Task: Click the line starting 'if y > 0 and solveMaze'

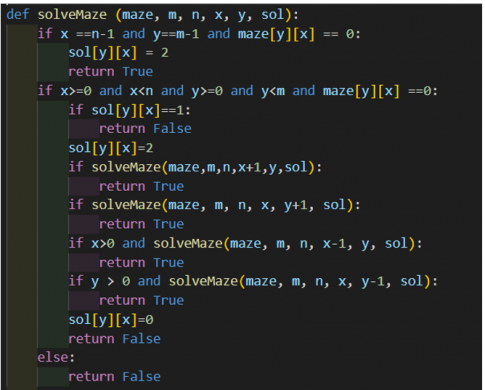Action: [x=253, y=281]
